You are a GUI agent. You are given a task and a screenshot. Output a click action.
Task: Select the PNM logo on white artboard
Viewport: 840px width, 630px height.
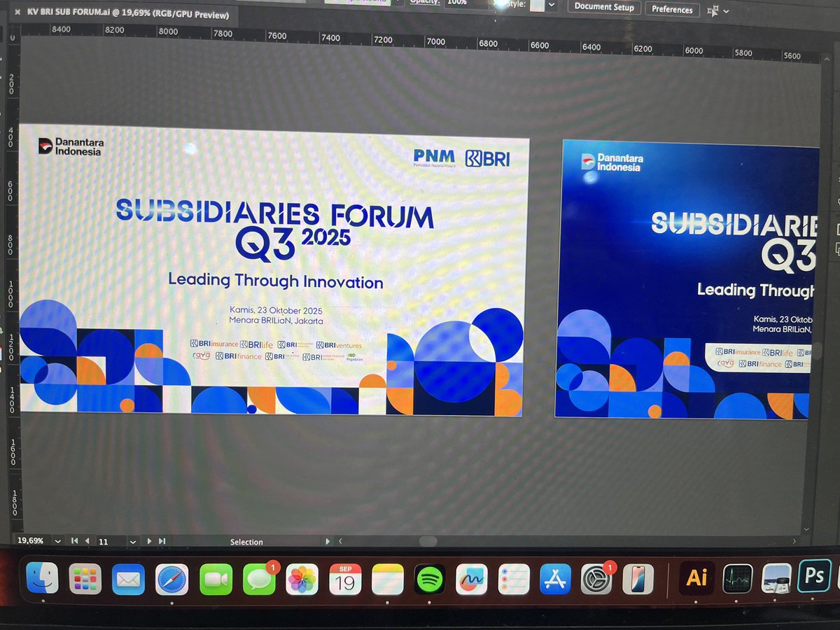click(434, 158)
